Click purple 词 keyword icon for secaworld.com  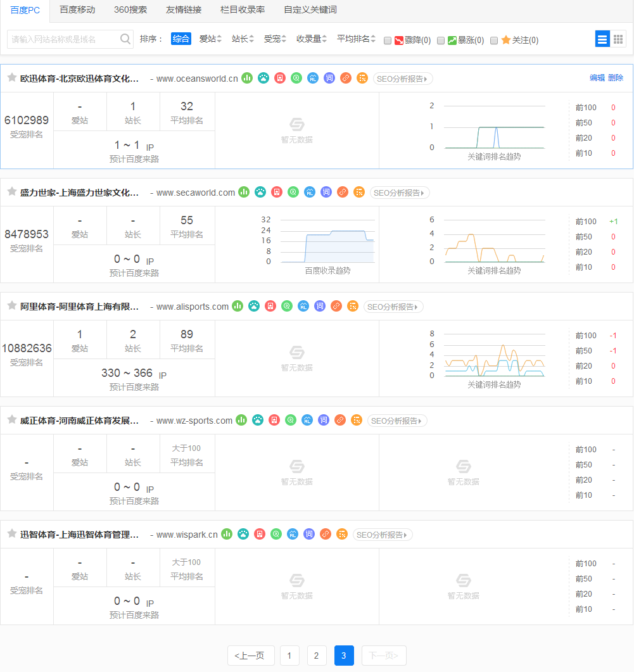(x=326, y=192)
